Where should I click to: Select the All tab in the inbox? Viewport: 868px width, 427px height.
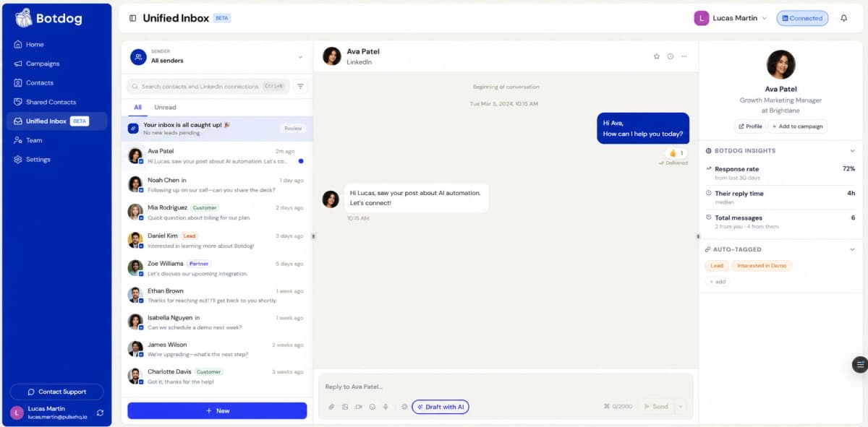pos(137,107)
